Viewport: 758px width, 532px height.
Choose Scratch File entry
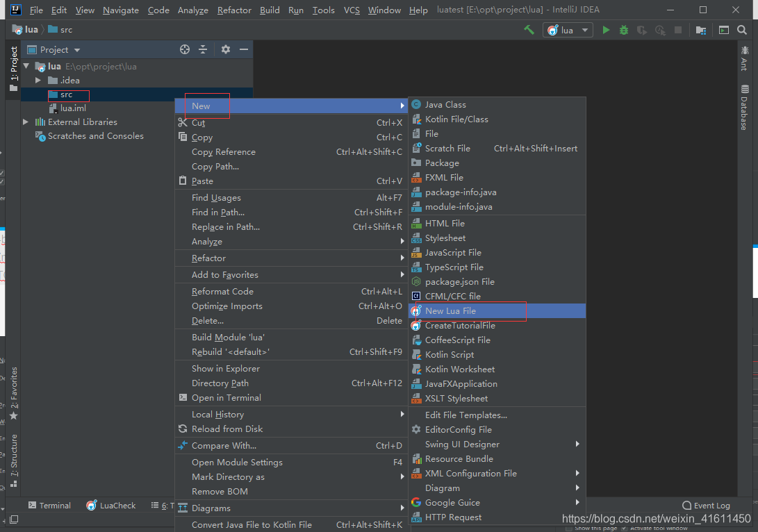[497, 149]
